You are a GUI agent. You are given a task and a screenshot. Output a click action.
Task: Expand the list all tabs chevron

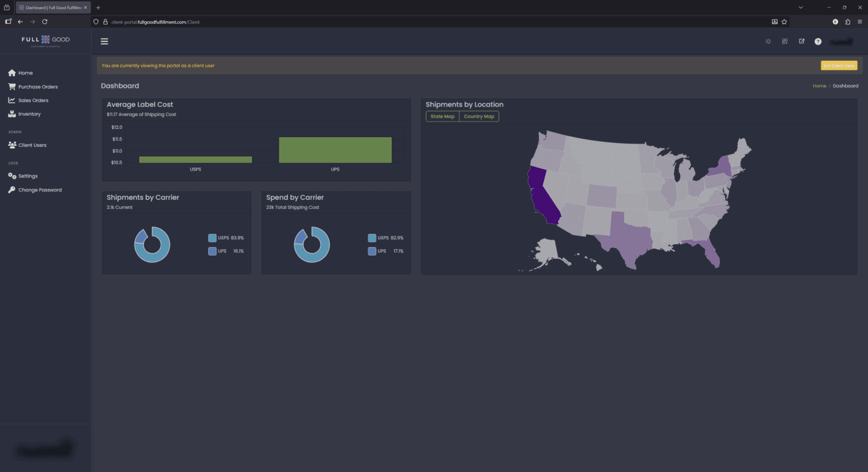tap(801, 8)
